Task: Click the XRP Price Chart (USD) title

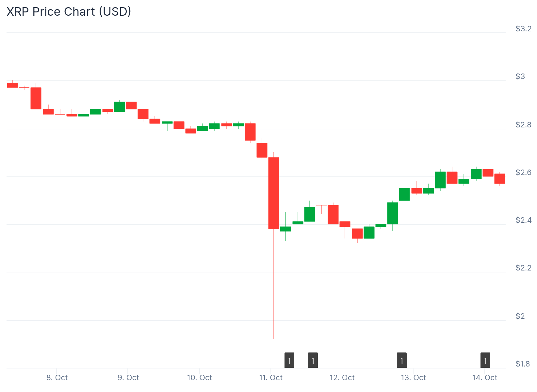Action: tap(69, 11)
